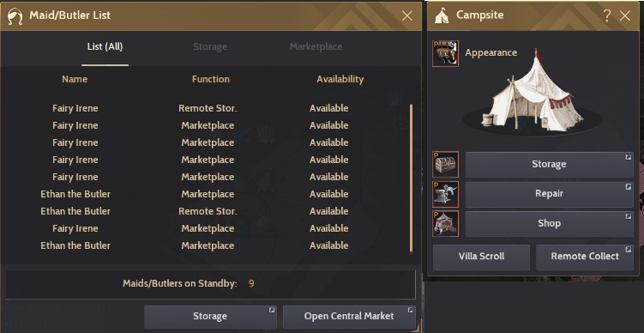Open Campsite help question mark
Viewport: 644px width, 333px height.
click(606, 15)
